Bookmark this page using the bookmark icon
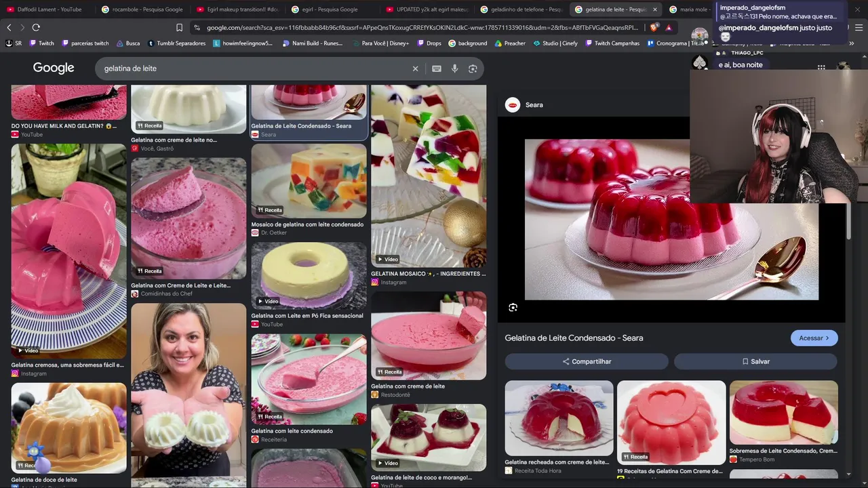This screenshot has width=868, height=488. coord(179,27)
